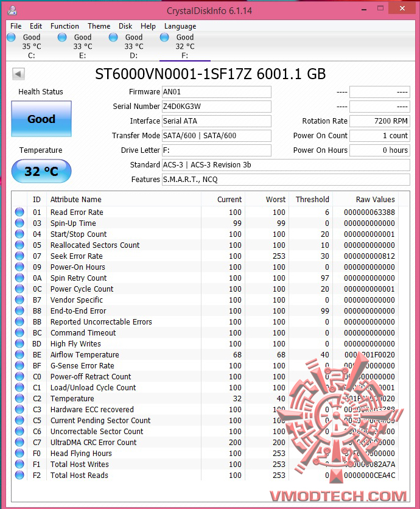Select drive C: status tab

[x=32, y=46]
